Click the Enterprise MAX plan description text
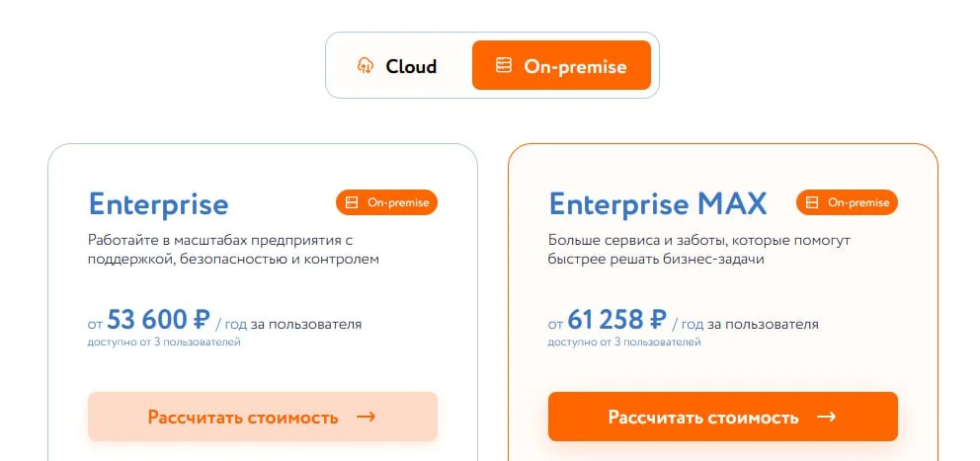Viewport: 980px width, 461px height. (698, 250)
